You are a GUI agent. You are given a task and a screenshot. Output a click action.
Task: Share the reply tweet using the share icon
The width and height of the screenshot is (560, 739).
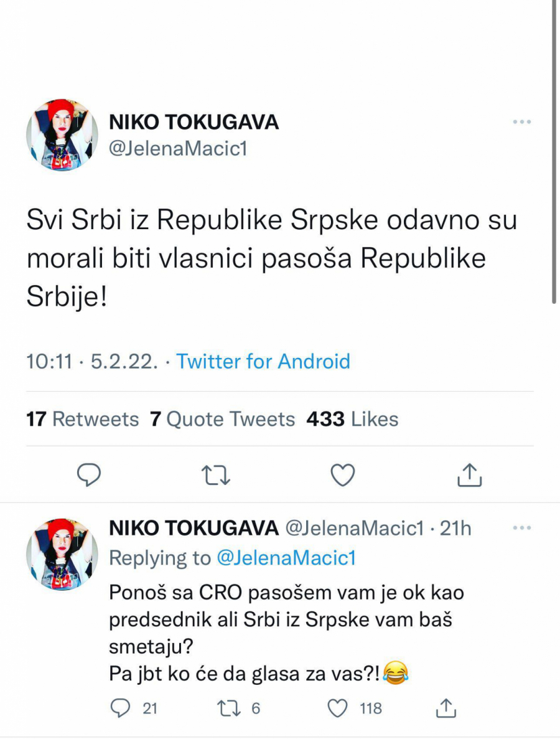point(446,708)
